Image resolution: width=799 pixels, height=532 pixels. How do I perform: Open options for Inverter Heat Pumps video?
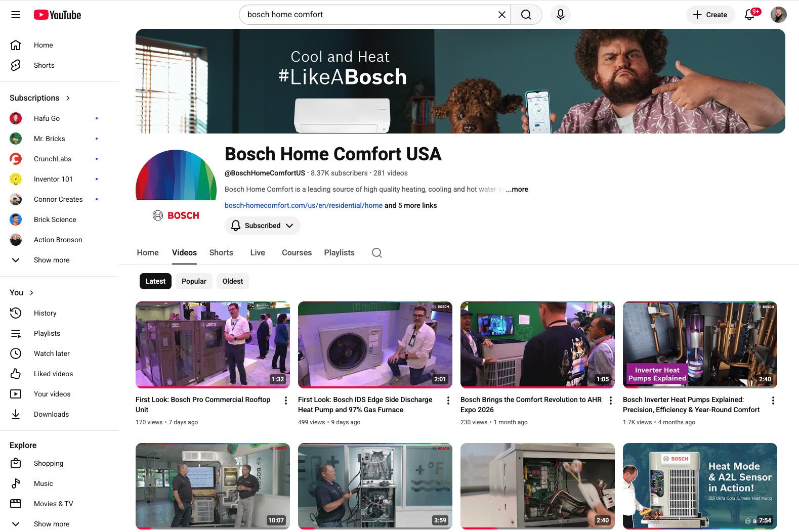[x=773, y=401]
